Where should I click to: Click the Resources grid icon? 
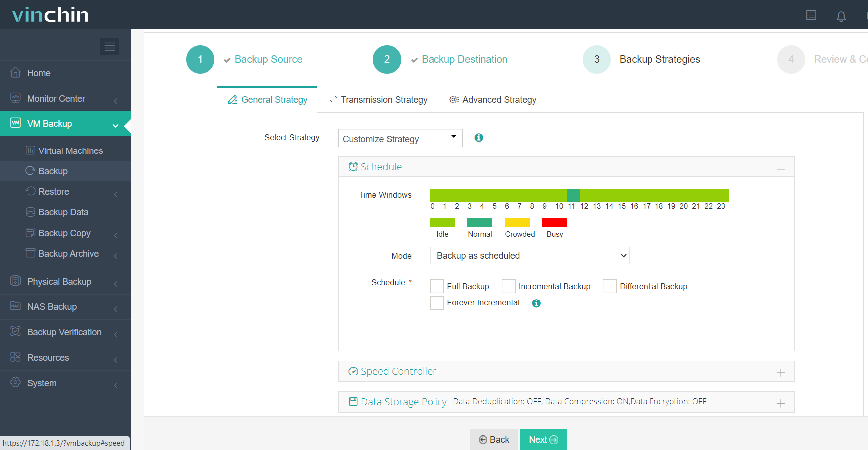16,357
